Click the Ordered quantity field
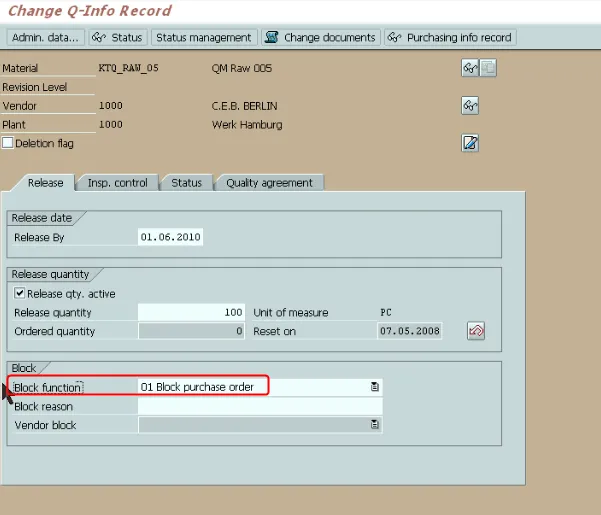This screenshot has height=515, width=601. tap(191, 331)
